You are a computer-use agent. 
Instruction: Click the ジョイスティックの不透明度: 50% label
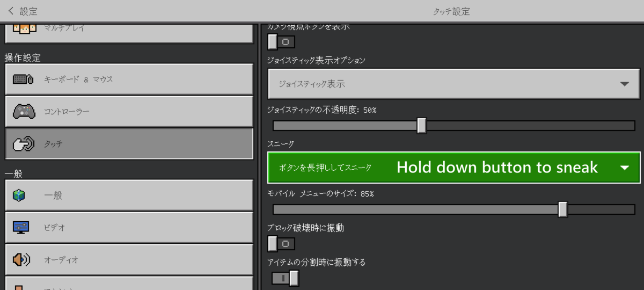[322, 110]
